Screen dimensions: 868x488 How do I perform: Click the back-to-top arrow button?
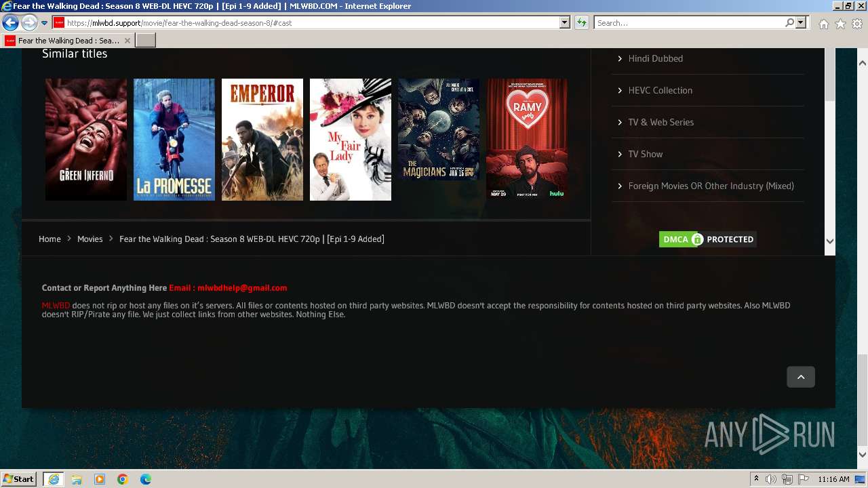click(801, 377)
